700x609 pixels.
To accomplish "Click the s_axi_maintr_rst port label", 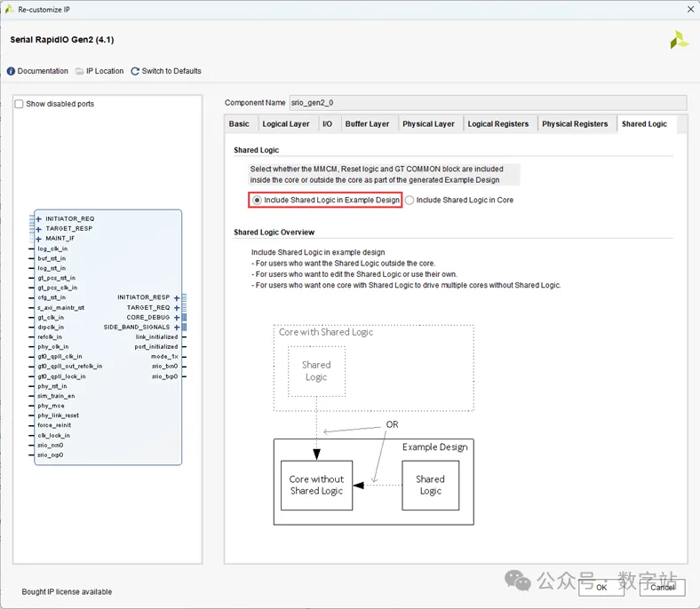I will [60, 308].
